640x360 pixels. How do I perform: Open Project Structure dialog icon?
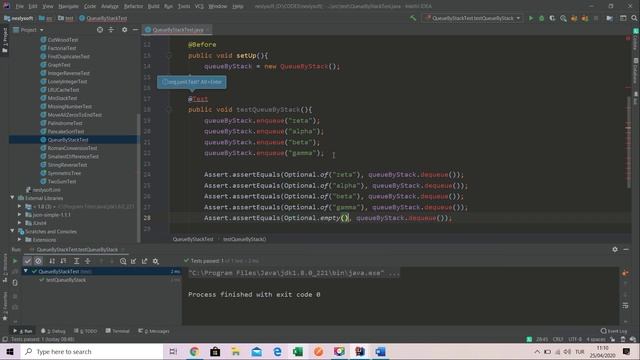(x=609, y=18)
